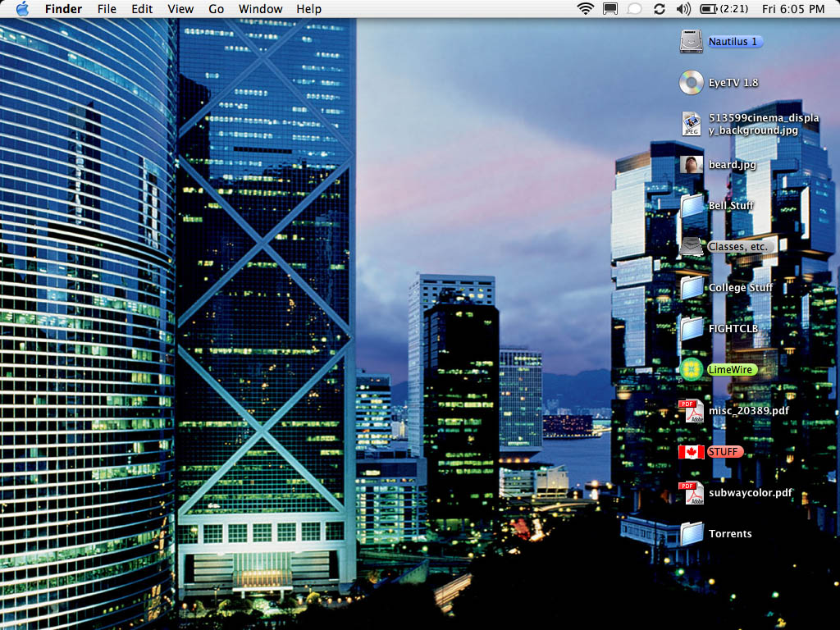Click the College Stuff label
The image size is (840, 630).
point(741,288)
